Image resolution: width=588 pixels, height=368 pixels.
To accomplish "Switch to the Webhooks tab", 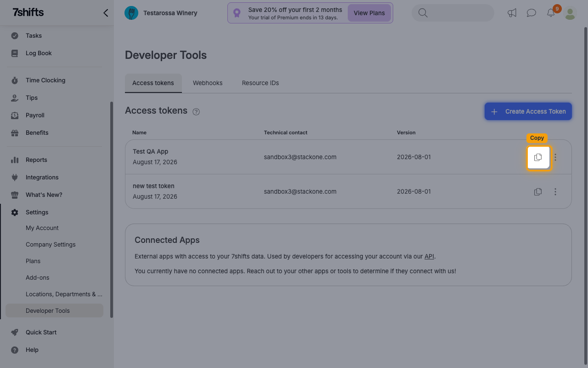I will pyautogui.click(x=208, y=83).
